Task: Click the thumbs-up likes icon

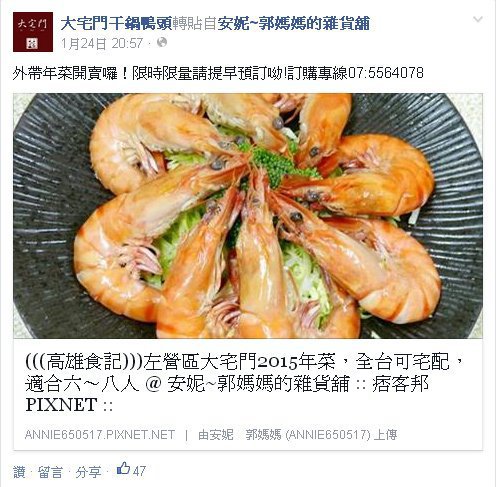Action: point(123,468)
